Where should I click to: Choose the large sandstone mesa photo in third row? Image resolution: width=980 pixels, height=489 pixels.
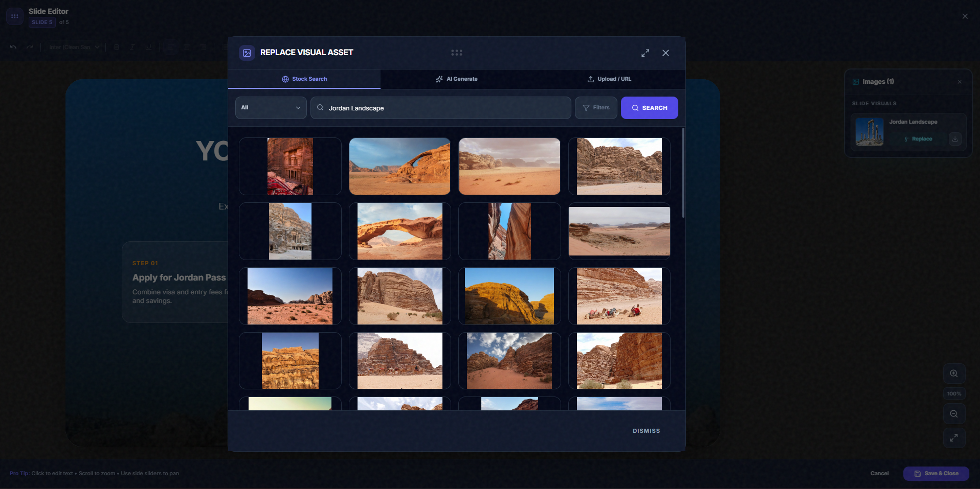(x=400, y=296)
